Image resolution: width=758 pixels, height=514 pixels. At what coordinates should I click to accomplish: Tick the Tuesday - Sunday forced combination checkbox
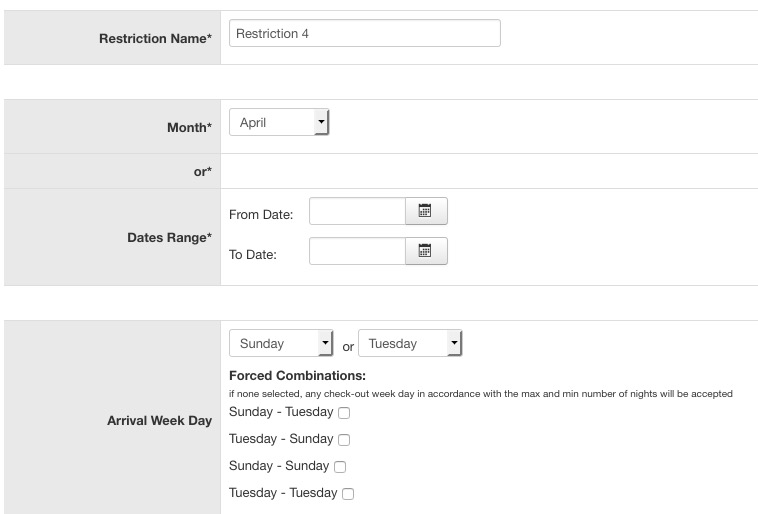[344, 440]
